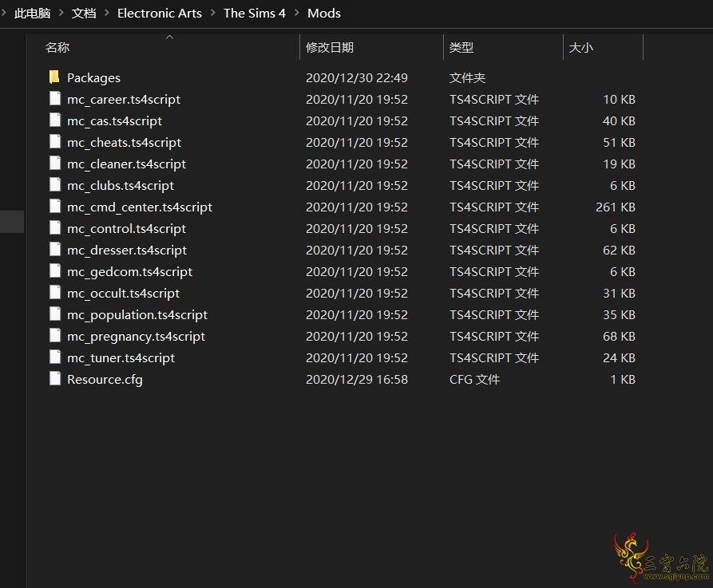Select mc_career.ts4script file name
The image size is (713, 588).
click(124, 99)
